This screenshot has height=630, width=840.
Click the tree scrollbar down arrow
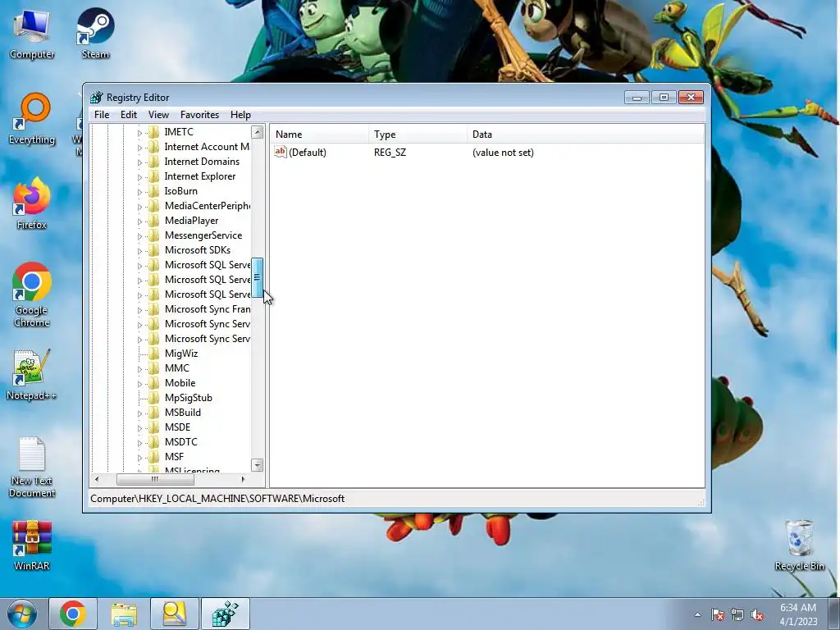click(257, 465)
